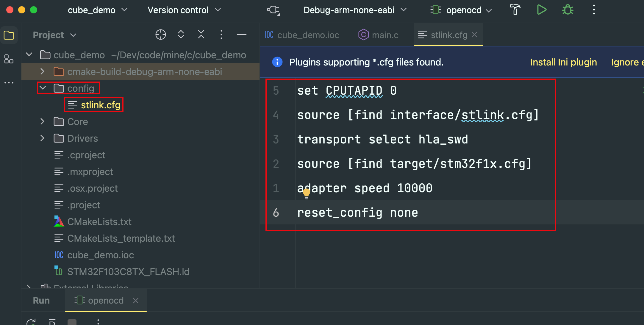The width and height of the screenshot is (644, 325).
Task: Start debugging with the bug icon
Action: (x=568, y=10)
